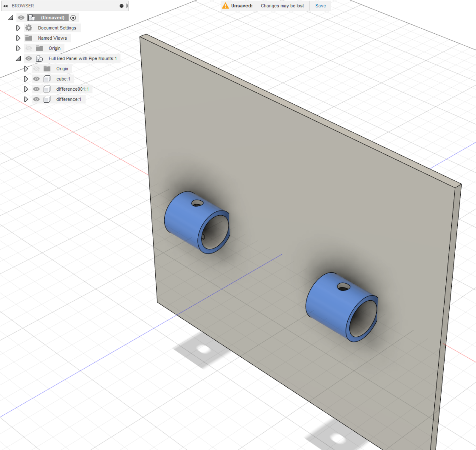
Task: Click the Named Views folder icon
Action: tap(29, 38)
